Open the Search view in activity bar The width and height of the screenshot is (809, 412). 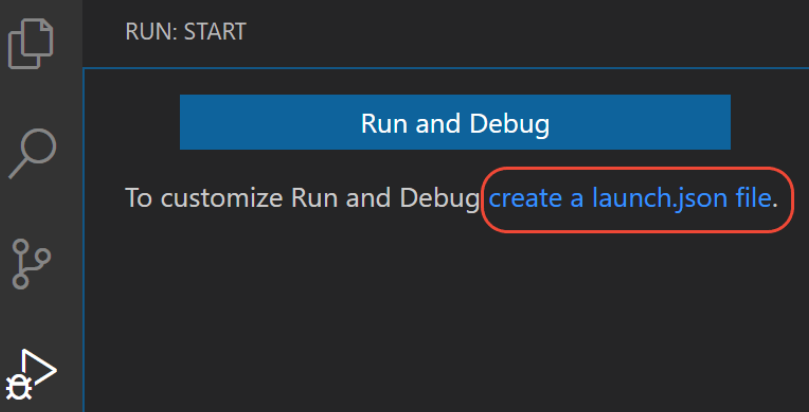33,152
